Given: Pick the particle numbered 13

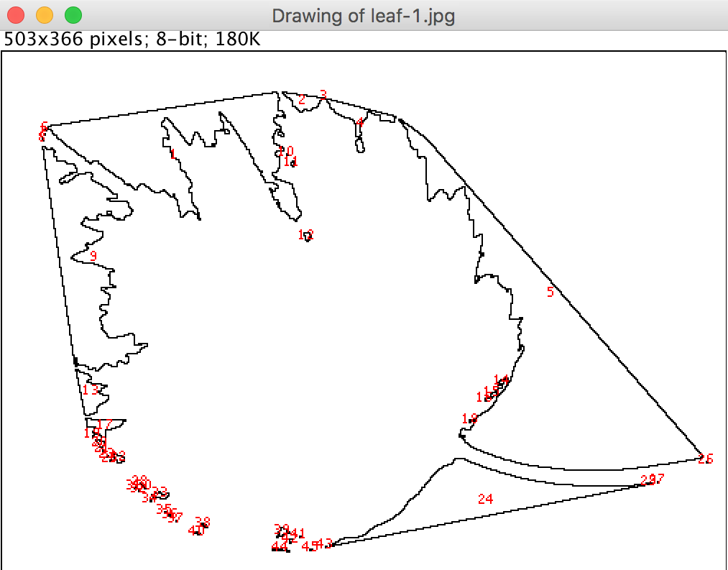Looking at the screenshot, I should click(x=90, y=390).
